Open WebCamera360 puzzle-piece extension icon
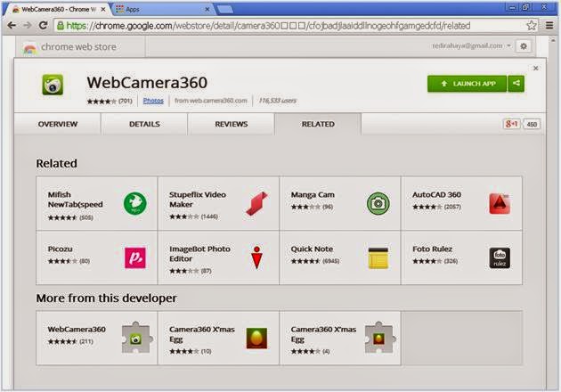This screenshot has height=392, width=561. point(136,338)
